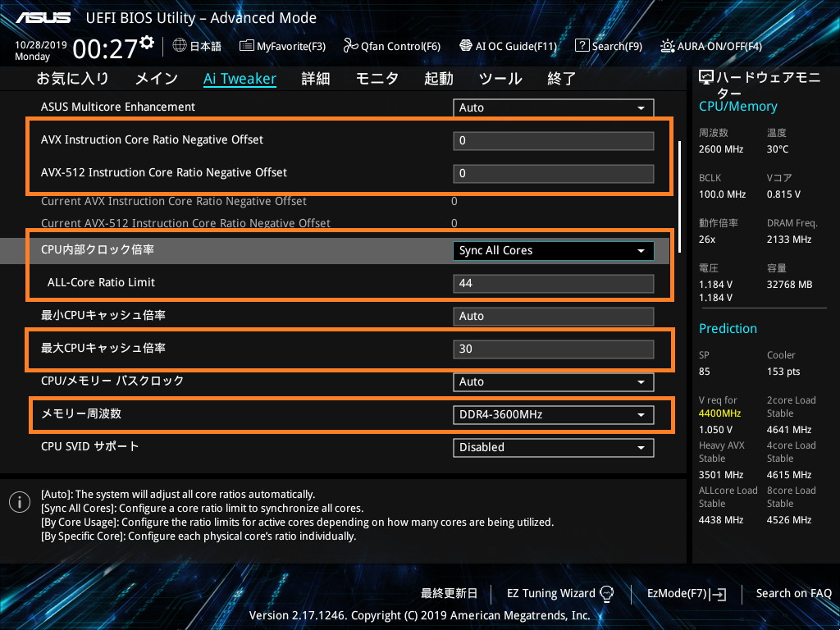Click 最小CPUキャッシュ倍率 Auto field
Viewport: 840px width, 630px height.
click(554, 316)
